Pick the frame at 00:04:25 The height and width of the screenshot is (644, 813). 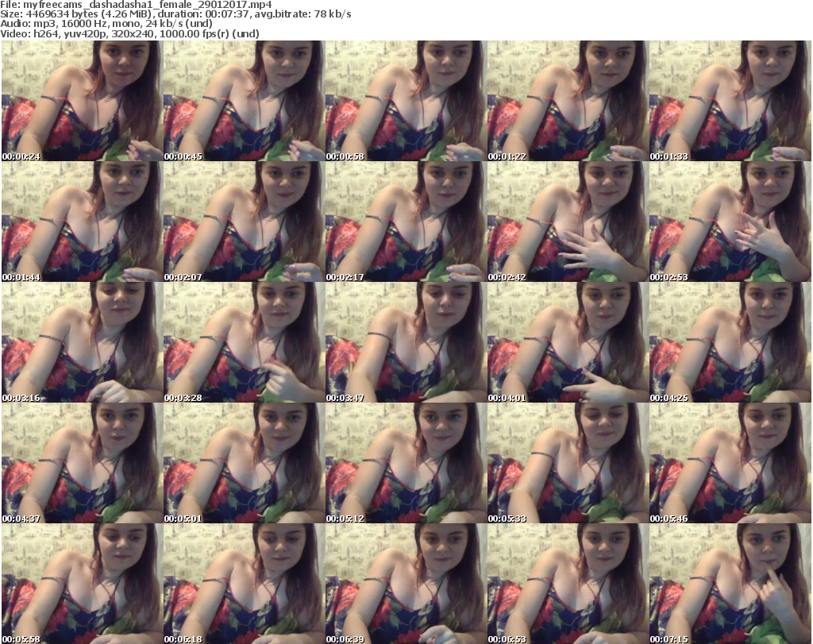730,342
